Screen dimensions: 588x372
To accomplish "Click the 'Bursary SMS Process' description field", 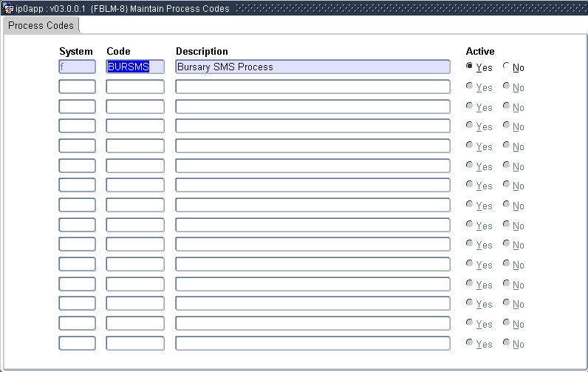I will coord(312,67).
